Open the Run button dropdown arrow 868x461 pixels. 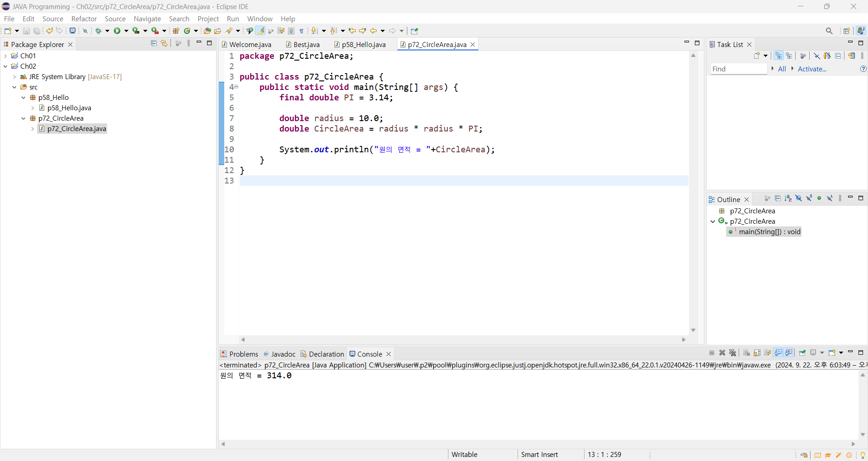(x=126, y=31)
